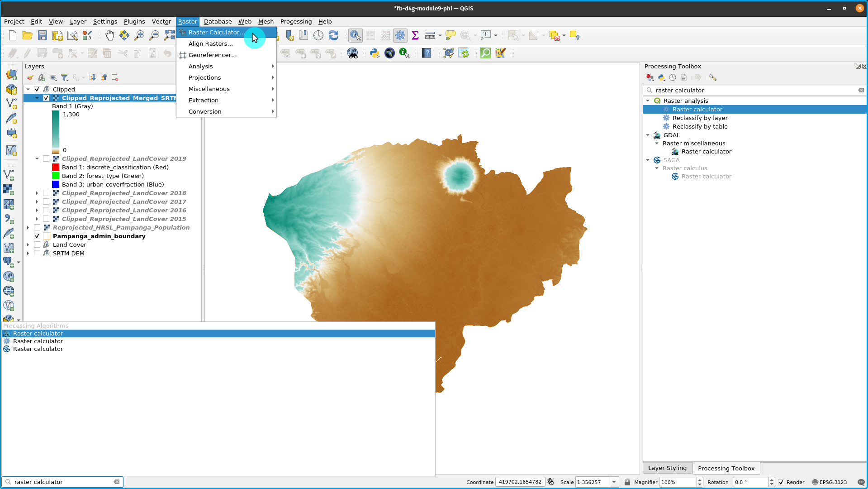Expand the Clipped_Reprojected_LandCover 2018 layer
The height and width of the screenshot is (489, 868).
tap(37, 193)
